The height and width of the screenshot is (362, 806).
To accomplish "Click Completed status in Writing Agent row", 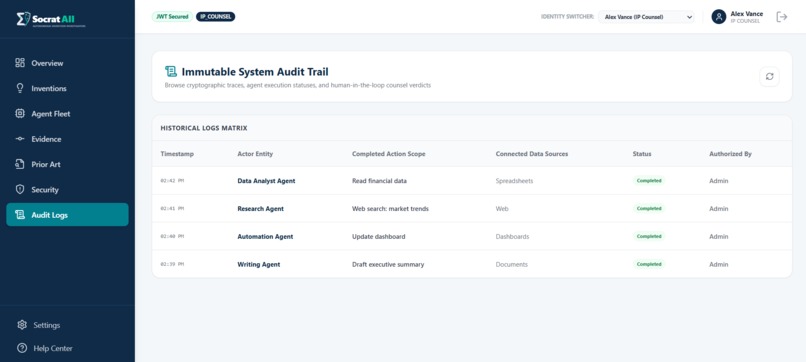I will [x=649, y=264].
